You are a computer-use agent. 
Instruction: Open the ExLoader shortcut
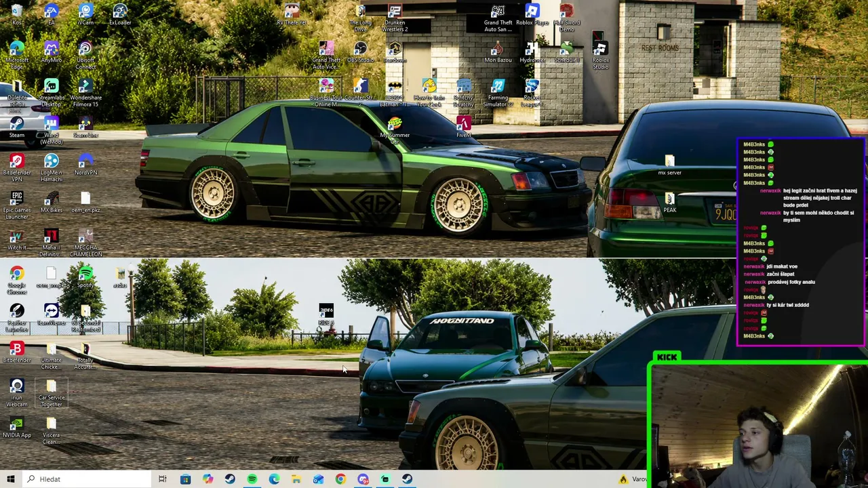[x=120, y=15]
